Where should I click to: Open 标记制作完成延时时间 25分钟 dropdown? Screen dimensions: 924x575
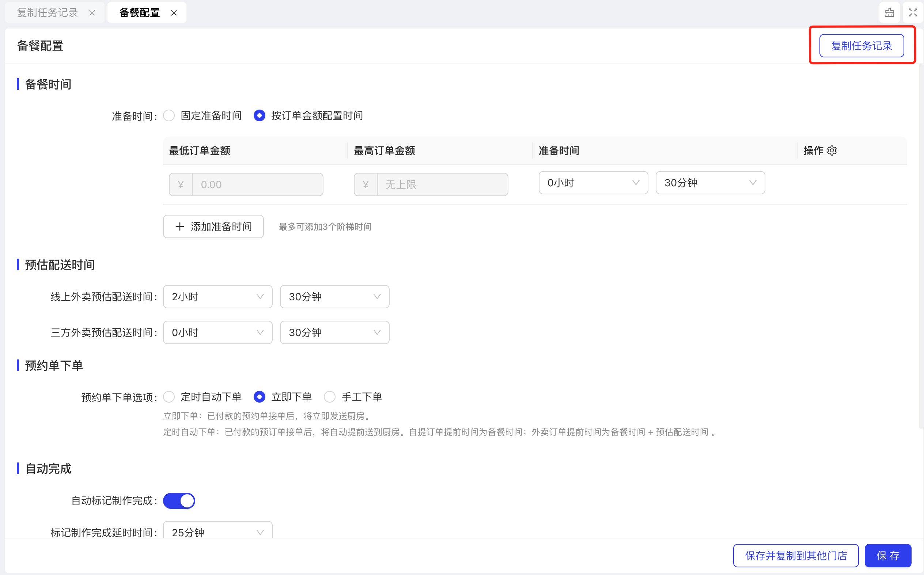coord(217,530)
